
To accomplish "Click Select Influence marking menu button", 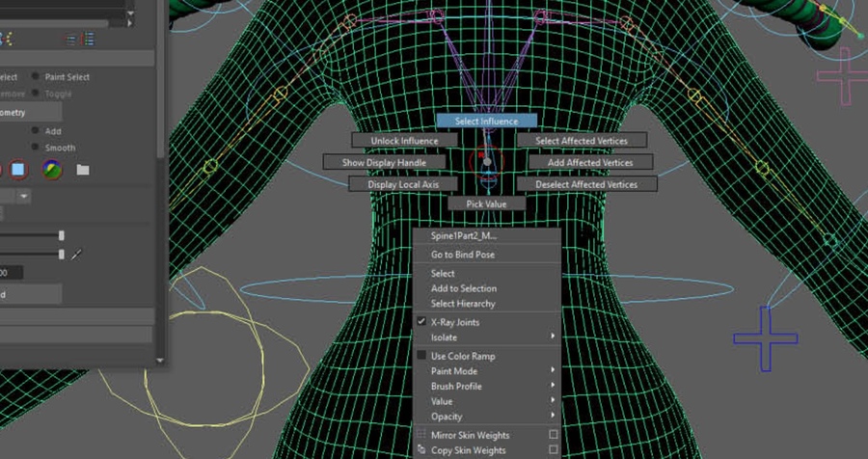I will pos(486,121).
